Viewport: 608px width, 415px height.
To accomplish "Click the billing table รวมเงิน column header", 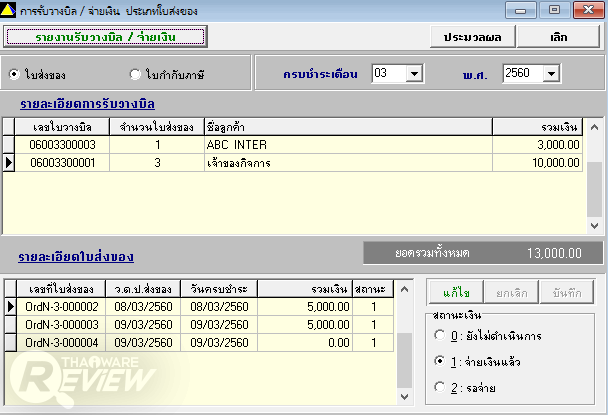I will (537, 127).
